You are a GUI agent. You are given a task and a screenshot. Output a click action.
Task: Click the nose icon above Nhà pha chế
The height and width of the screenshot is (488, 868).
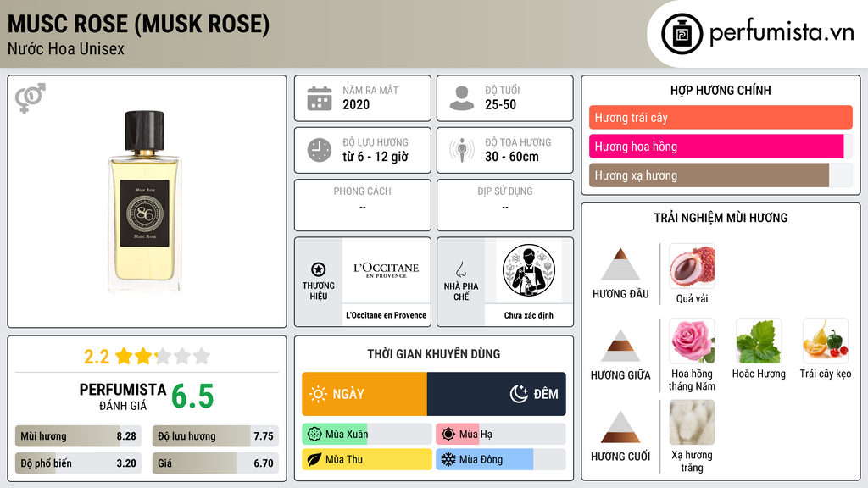(460, 269)
